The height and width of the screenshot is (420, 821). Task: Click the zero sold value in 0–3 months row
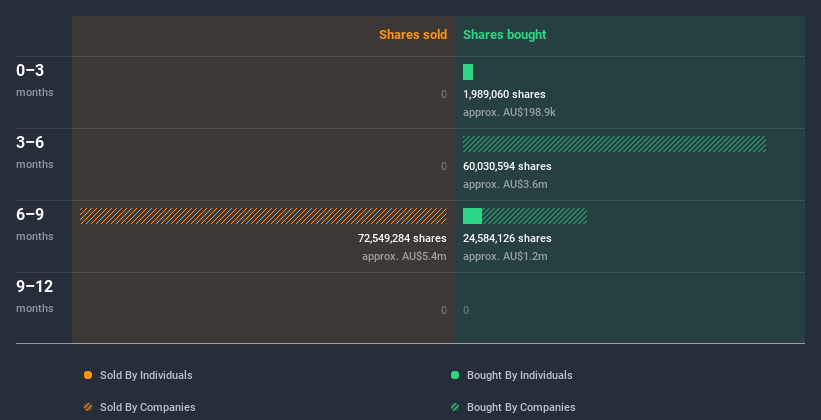(x=444, y=94)
